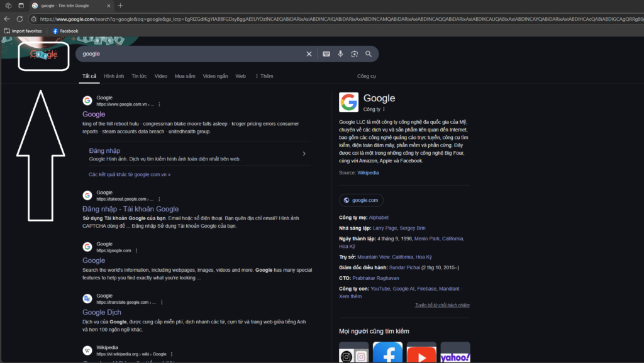Screen dimensions: 644x363
Task: Open the Instagram thumbnail in also-searched
Action: pos(353,352)
